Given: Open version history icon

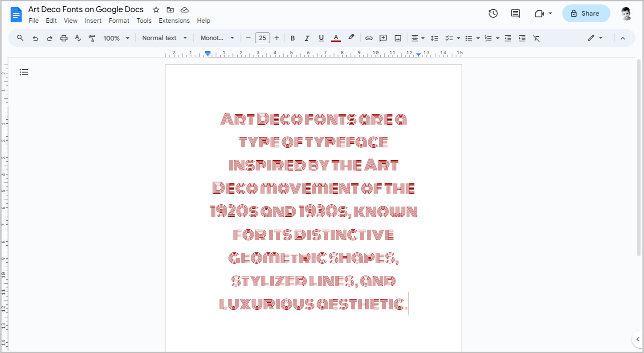Looking at the screenshot, I should pyautogui.click(x=493, y=13).
